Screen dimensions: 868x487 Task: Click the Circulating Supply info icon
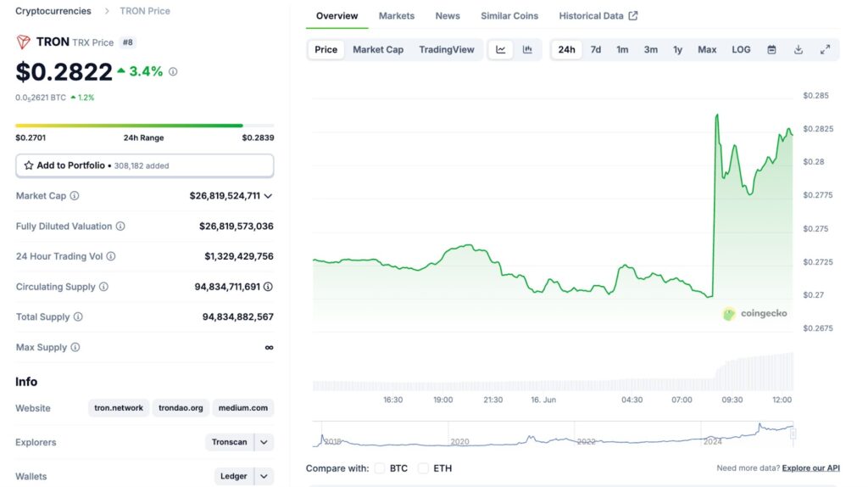[103, 287]
